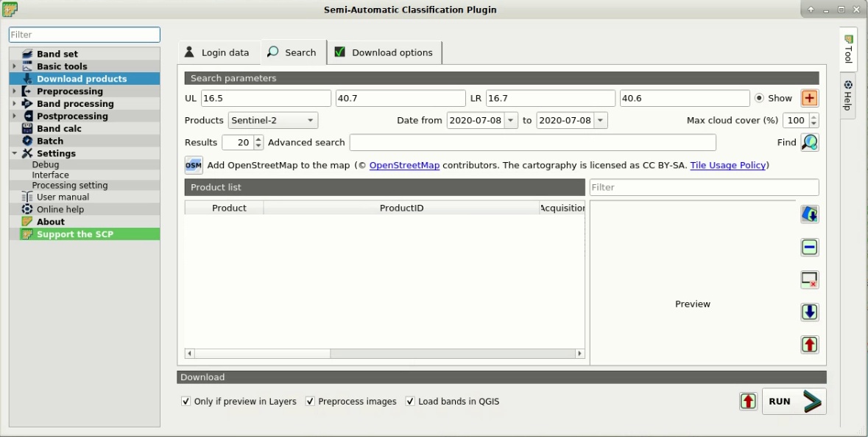Image resolution: width=868 pixels, height=437 pixels.
Task: Click the Postprocessing icon
Action: (x=27, y=116)
